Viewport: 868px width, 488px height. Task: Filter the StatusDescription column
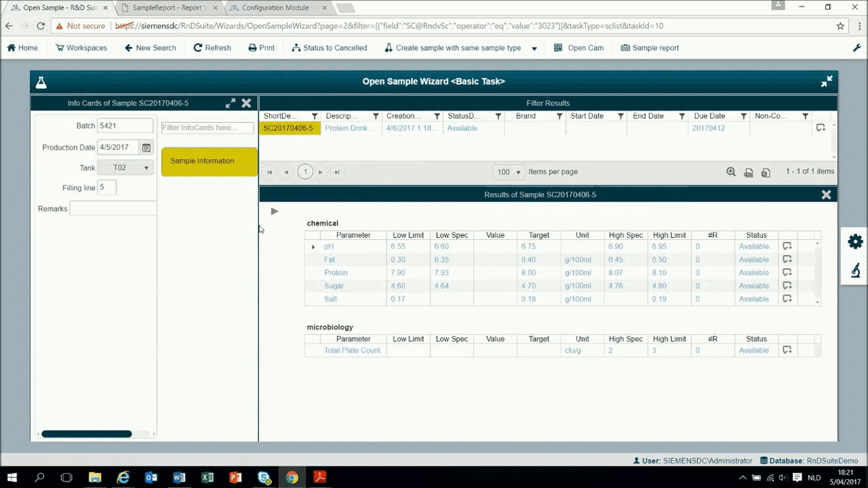[x=498, y=116]
